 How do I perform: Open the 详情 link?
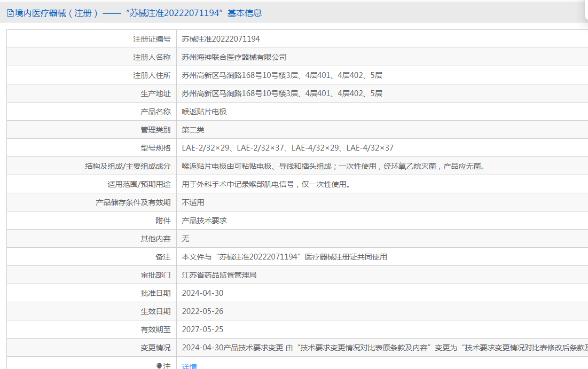[x=190, y=366]
